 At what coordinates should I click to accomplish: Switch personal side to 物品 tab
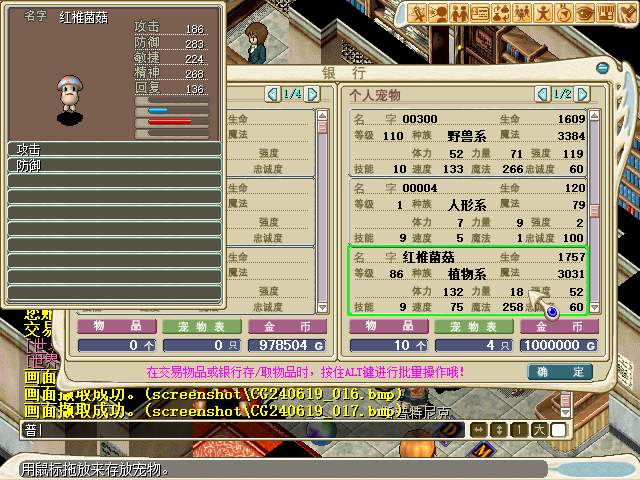(389, 327)
